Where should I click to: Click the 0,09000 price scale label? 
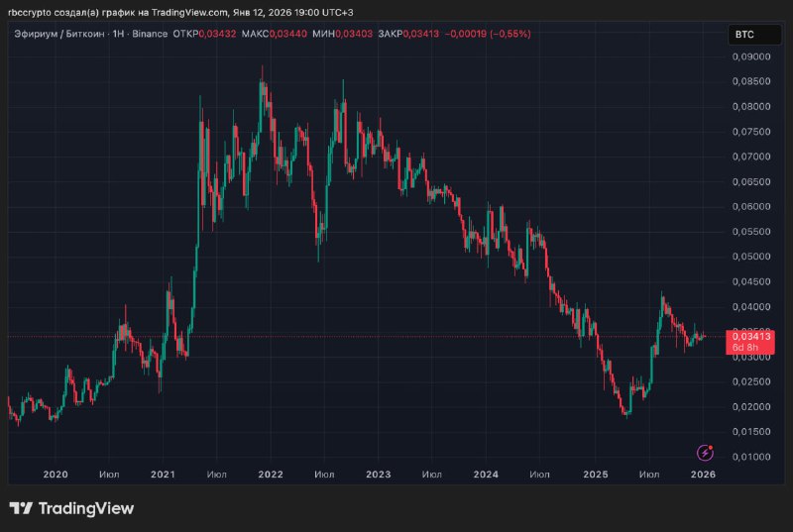pyautogui.click(x=750, y=56)
